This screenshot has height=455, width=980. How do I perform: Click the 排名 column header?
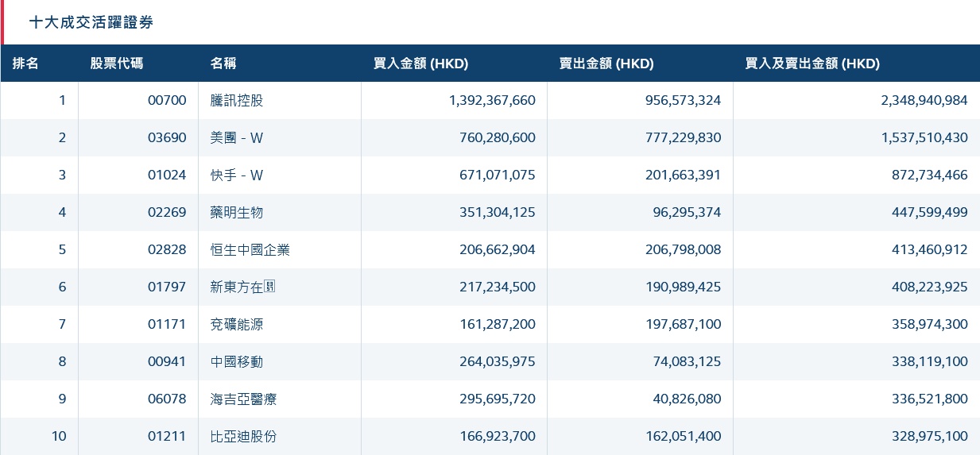click(25, 64)
